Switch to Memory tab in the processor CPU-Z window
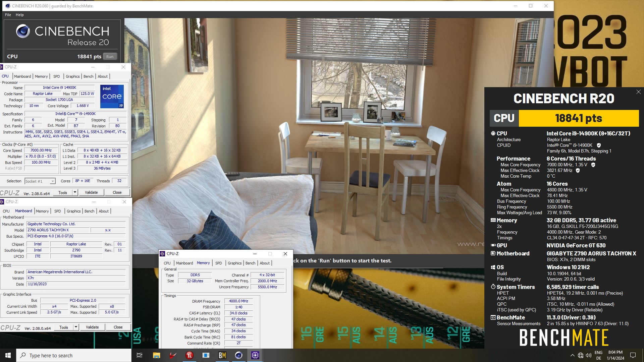Screen dimensions: 644x362 pos(41,76)
